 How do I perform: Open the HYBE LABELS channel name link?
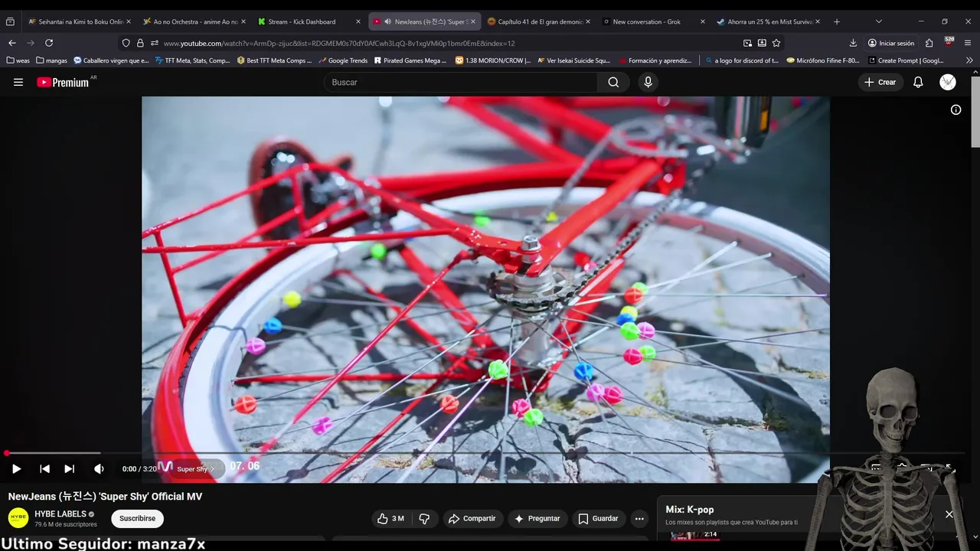[60, 514]
